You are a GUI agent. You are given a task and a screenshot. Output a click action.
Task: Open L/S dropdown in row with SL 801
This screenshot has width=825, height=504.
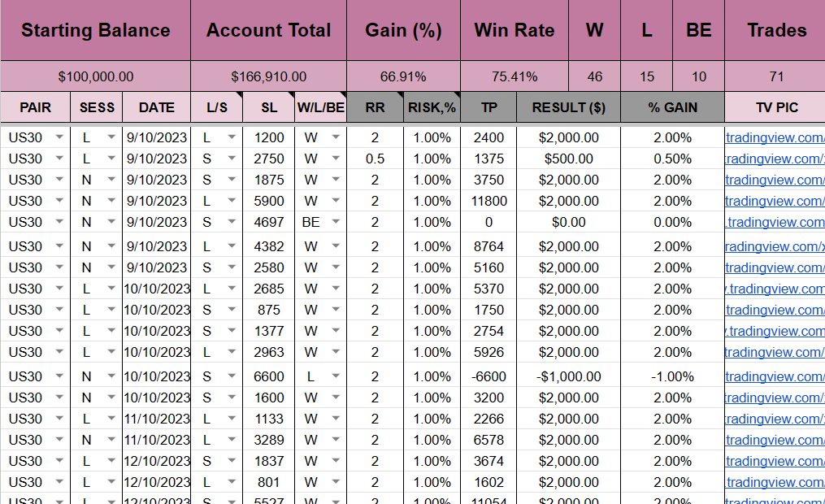[232, 481]
